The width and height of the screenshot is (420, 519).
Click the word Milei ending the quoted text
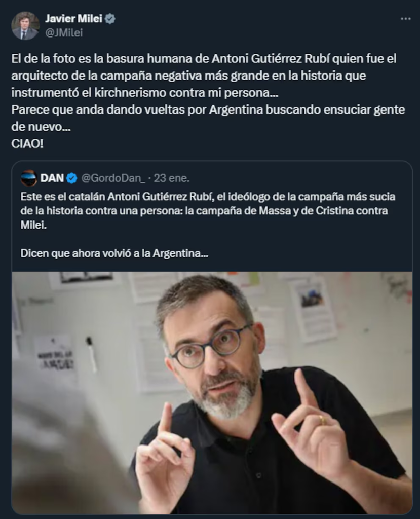(33, 225)
